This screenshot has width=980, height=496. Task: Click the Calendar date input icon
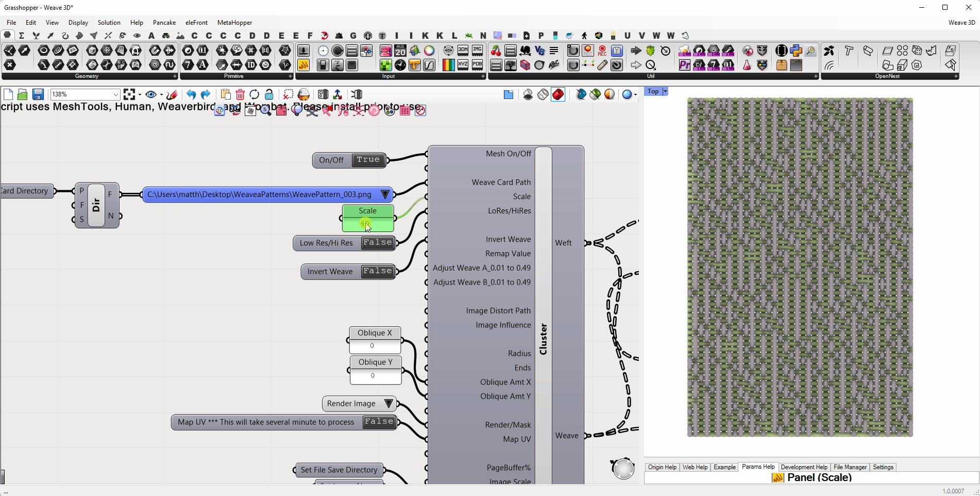[400, 51]
